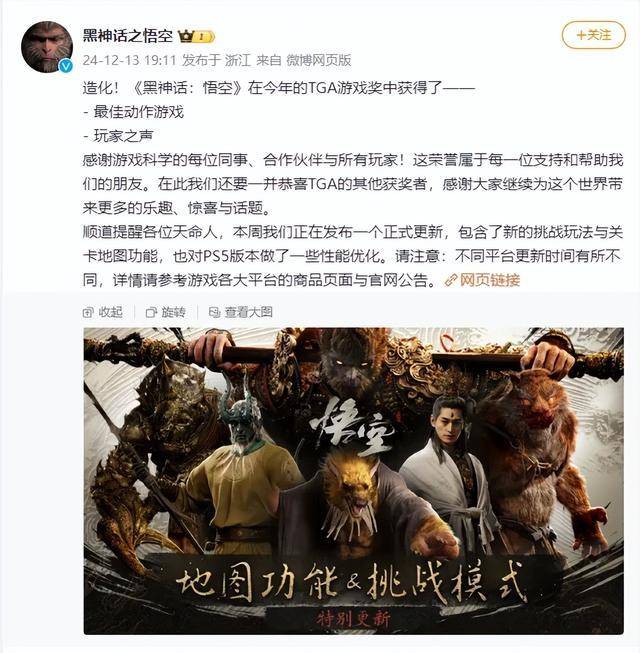
Task: Click the blue verified badge on avatar
Action: click(x=65, y=66)
